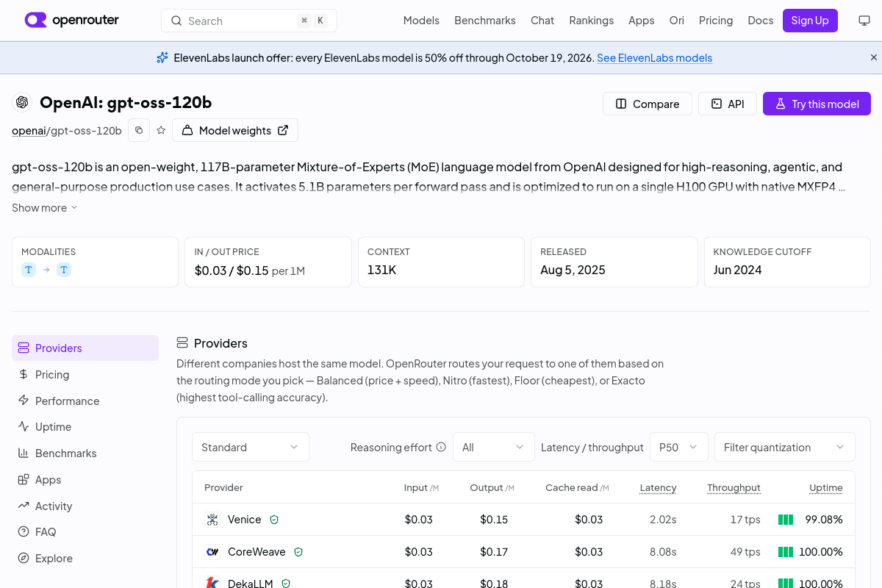Show the Reasoning effort info tooltip icon

pyautogui.click(x=441, y=447)
